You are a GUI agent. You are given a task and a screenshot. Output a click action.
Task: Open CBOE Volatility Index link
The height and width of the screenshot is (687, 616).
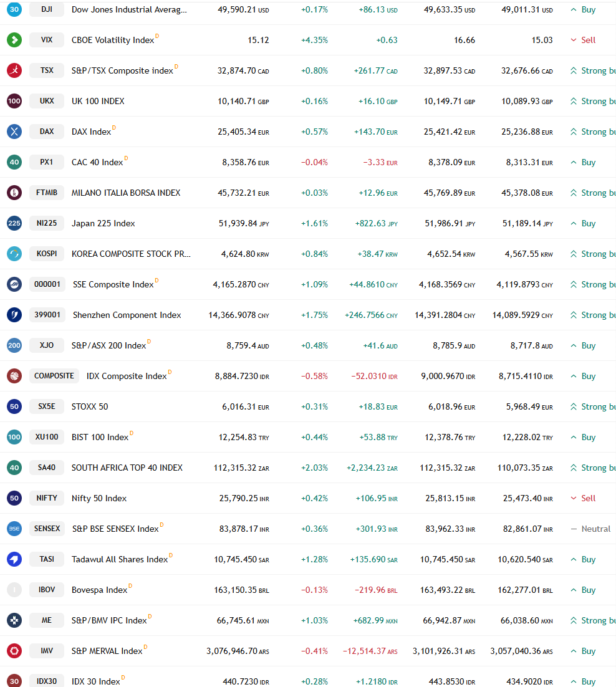click(113, 40)
